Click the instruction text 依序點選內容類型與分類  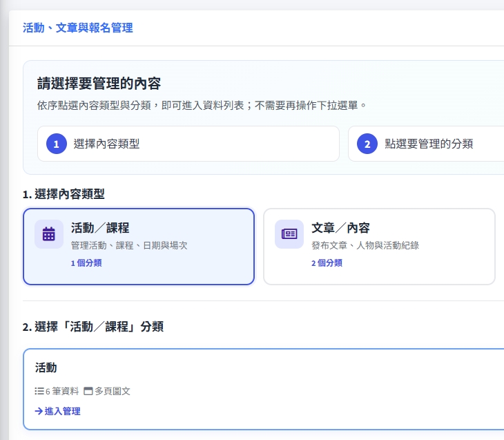[x=202, y=105]
